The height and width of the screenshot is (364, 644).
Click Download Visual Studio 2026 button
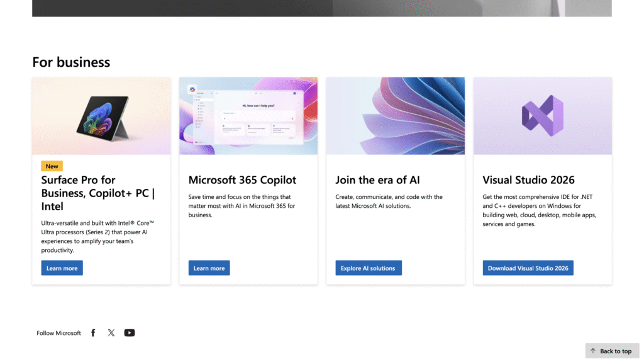(528, 268)
